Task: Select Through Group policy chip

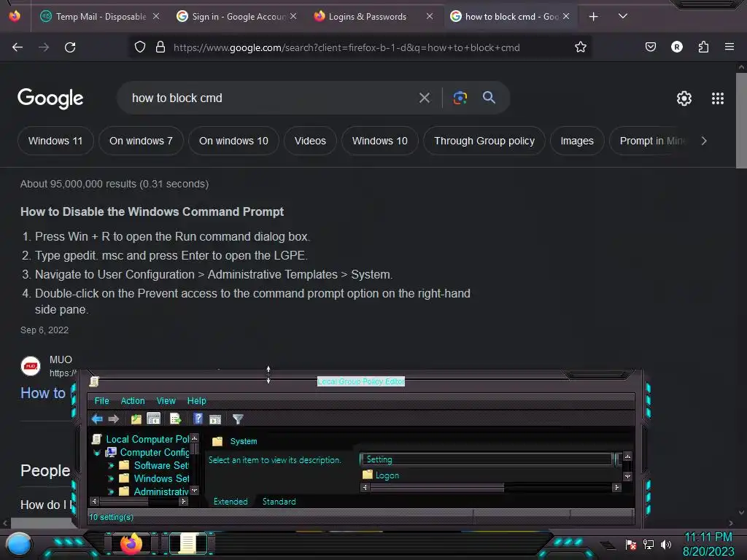Action: pos(484,141)
